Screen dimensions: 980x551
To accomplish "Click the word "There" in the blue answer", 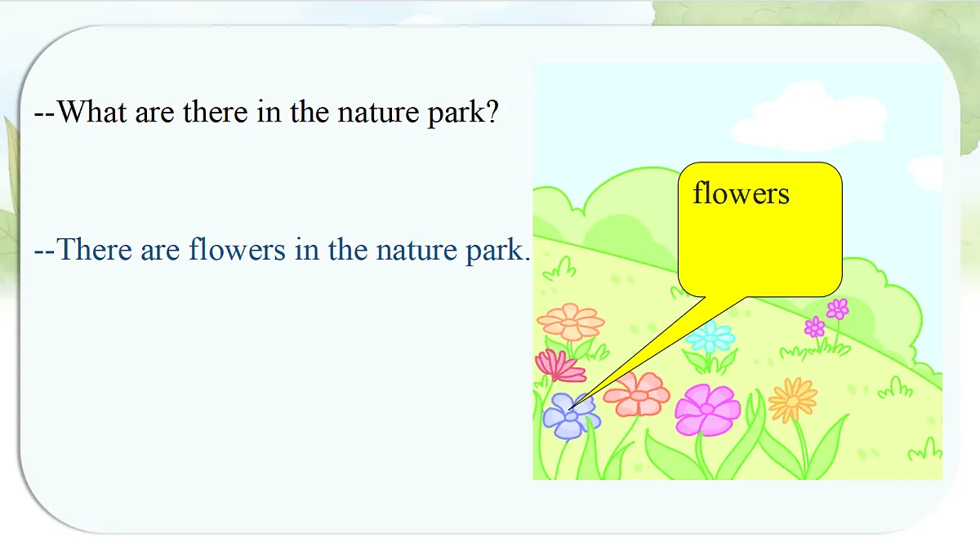I will coord(95,248).
